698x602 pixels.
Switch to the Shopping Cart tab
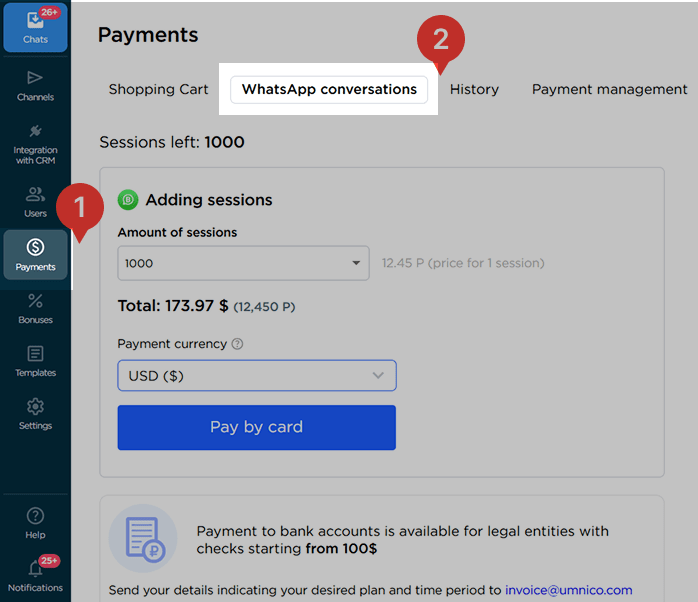[x=158, y=89]
